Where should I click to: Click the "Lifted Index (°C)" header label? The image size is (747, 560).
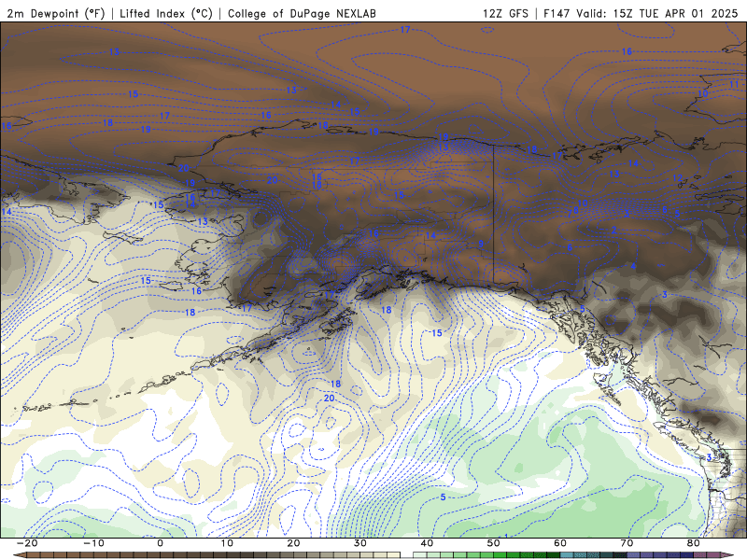tap(166, 13)
